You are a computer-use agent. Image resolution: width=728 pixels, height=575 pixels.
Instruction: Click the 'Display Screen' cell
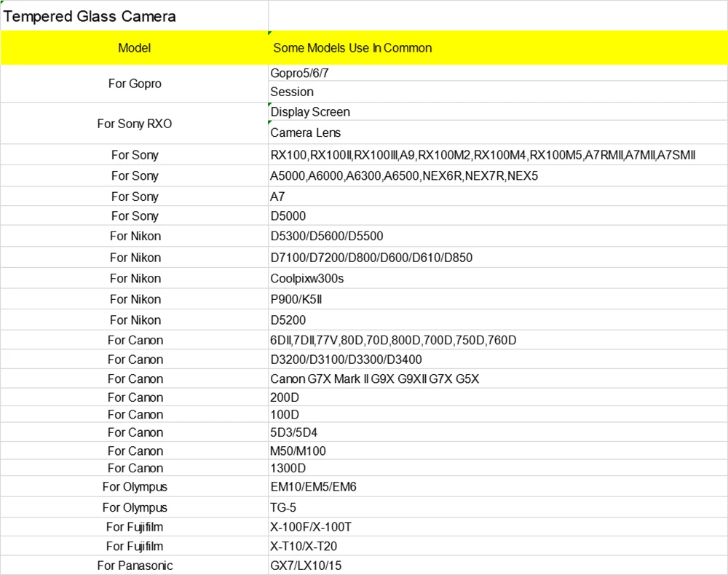tap(310, 112)
